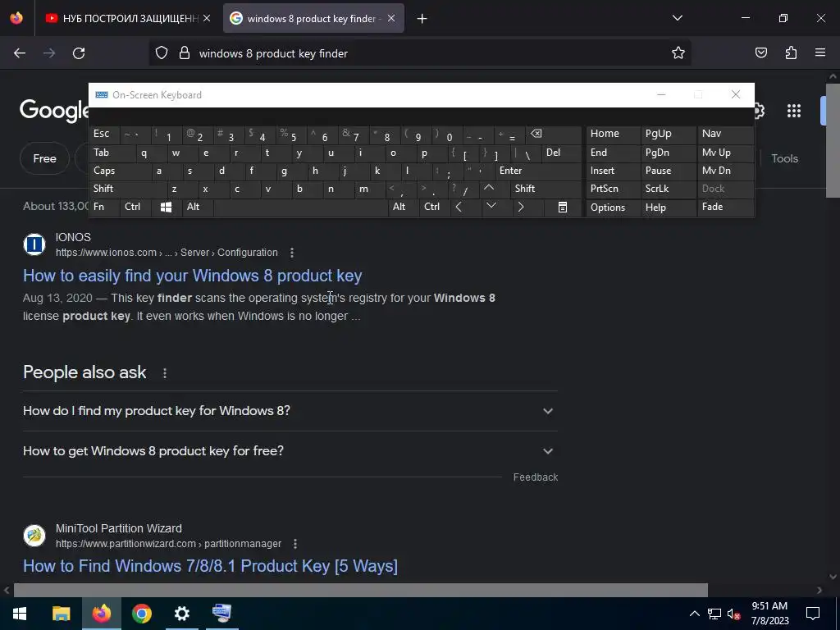This screenshot has height=630, width=840.
Task: Open Settings gear from the taskbar
Action: 181,614
